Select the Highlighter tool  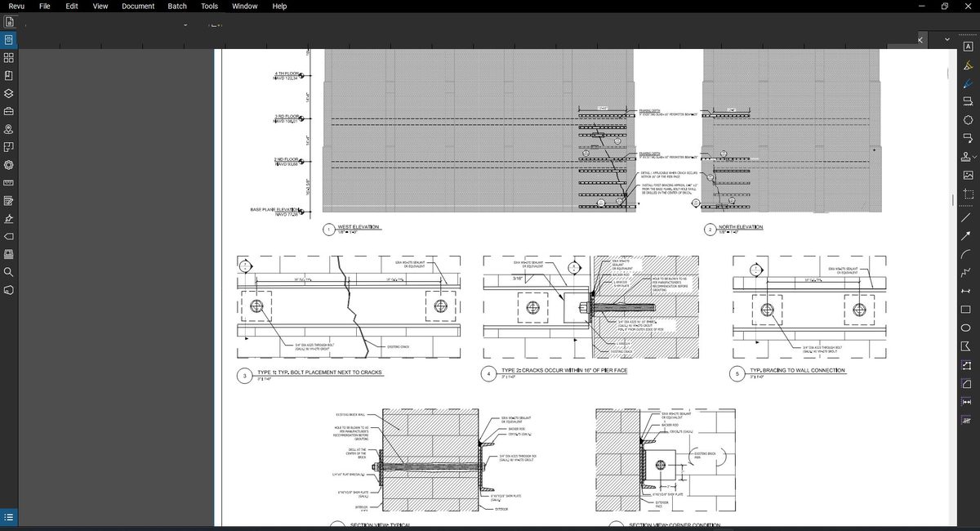(969, 83)
